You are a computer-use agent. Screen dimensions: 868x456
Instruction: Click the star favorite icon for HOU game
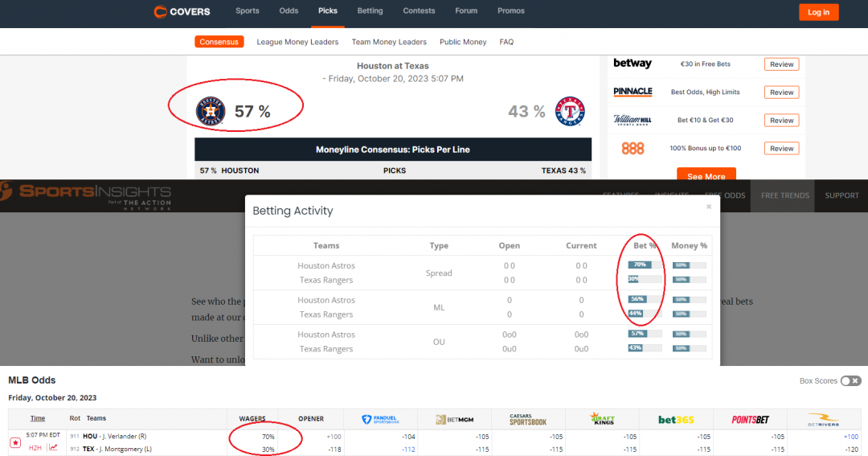(15, 442)
